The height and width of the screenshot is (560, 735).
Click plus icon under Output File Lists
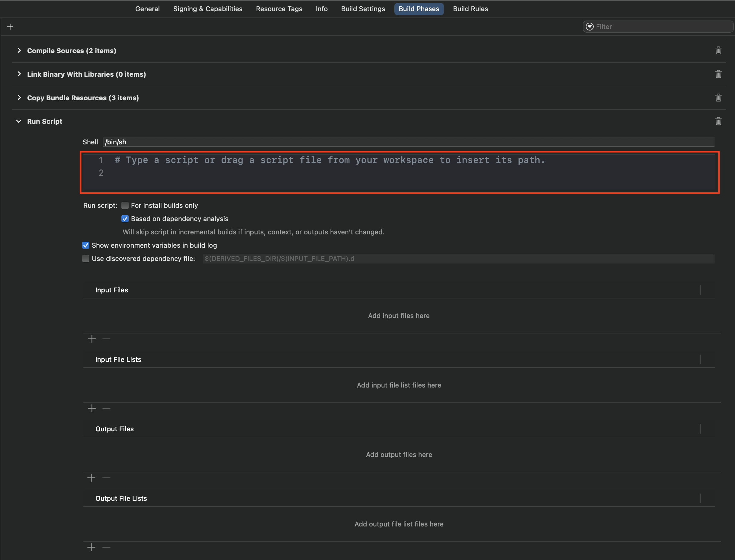[92, 547]
